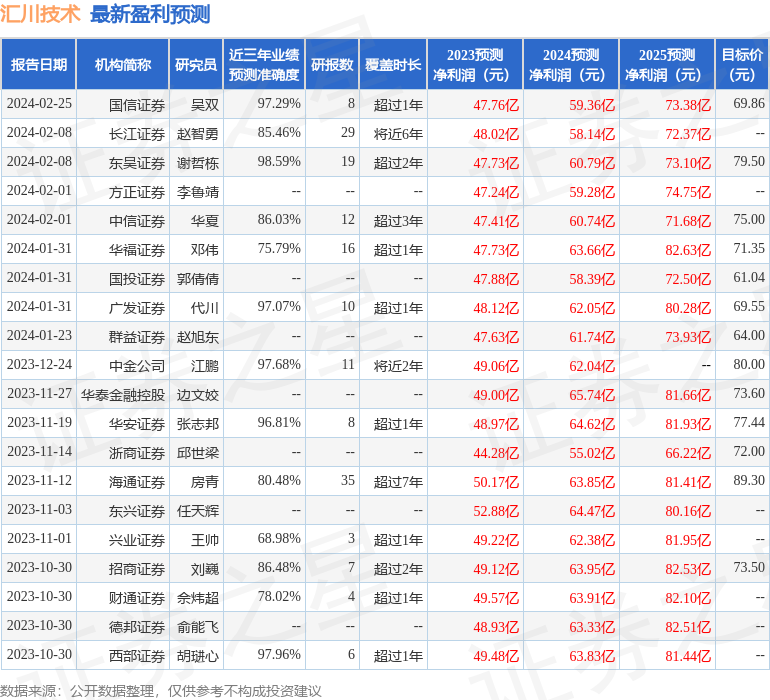Click accuracy value 97.96%
Screen dimensions: 770x700
click(279, 654)
